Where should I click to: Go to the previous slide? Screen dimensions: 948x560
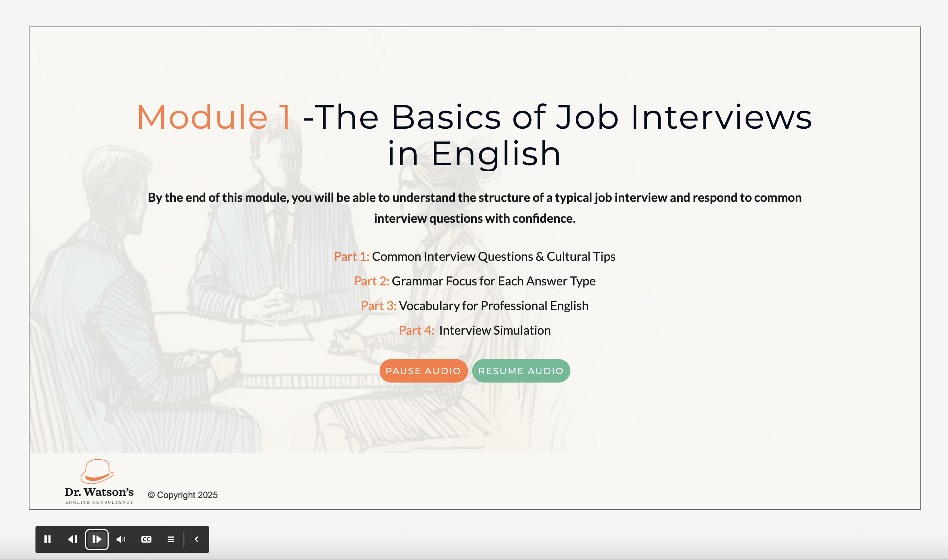72,539
